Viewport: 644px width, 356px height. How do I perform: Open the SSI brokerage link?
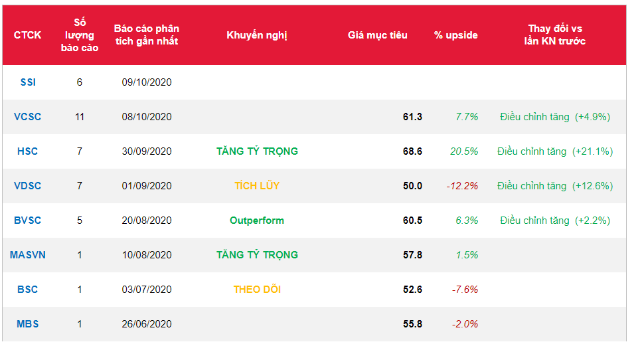click(28, 82)
